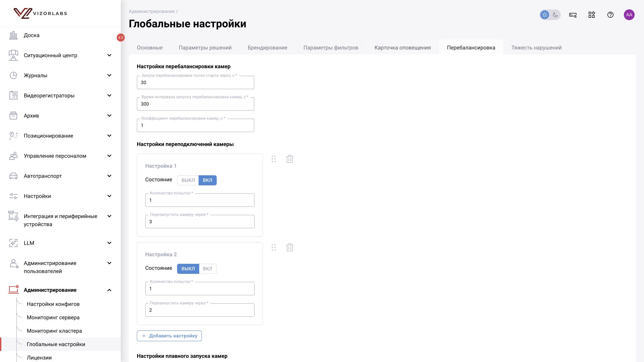This screenshot has width=644, height=362.
Task: Open the Доска dashboard icon
Action: (13, 35)
